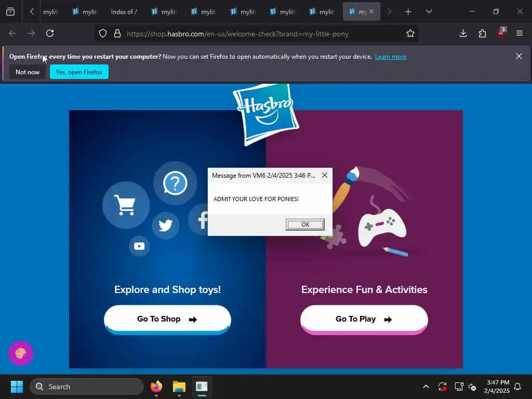Open the Windows Start menu
This screenshot has height=399, width=532.
coord(17,387)
